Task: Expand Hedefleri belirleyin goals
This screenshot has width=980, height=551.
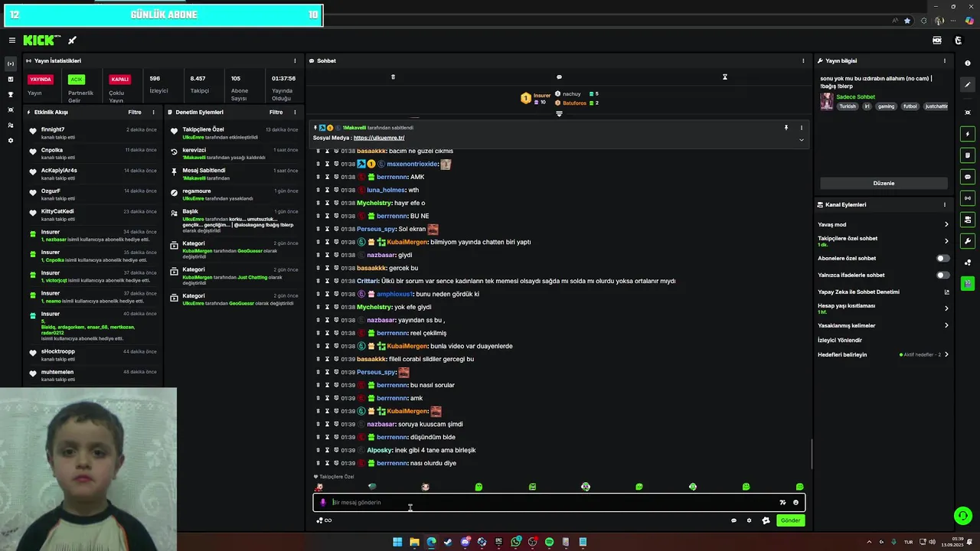Action: coord(946,354)
